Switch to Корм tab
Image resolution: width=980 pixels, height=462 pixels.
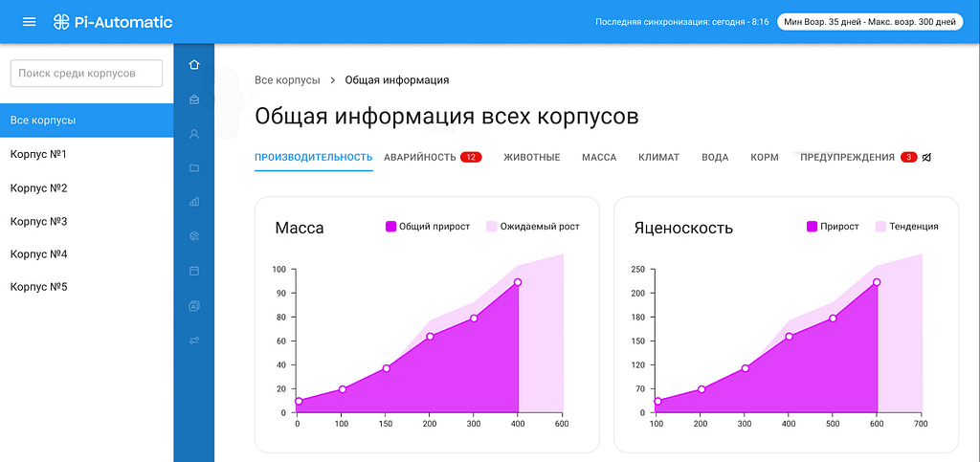coord(765,157)
